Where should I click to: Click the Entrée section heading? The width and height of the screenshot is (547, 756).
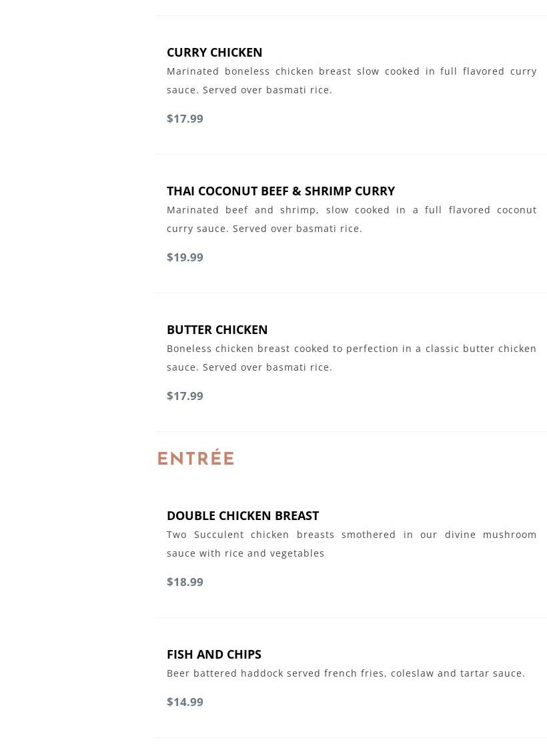[x=195, y=459]
